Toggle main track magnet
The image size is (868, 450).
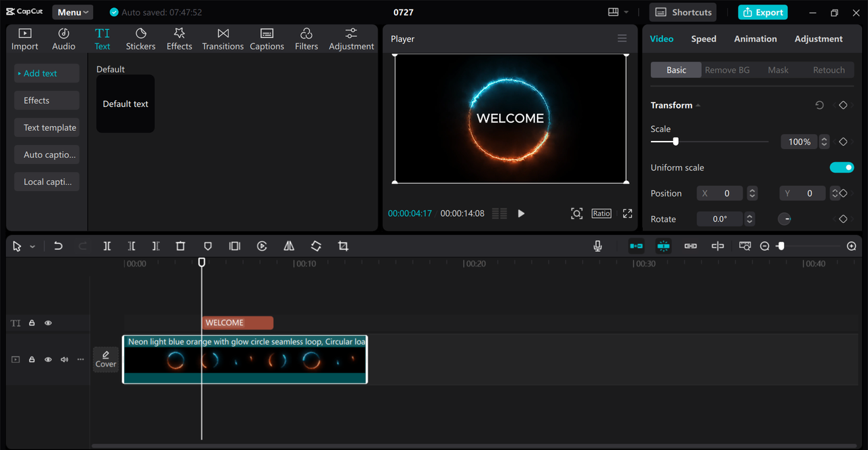(636, 246)
